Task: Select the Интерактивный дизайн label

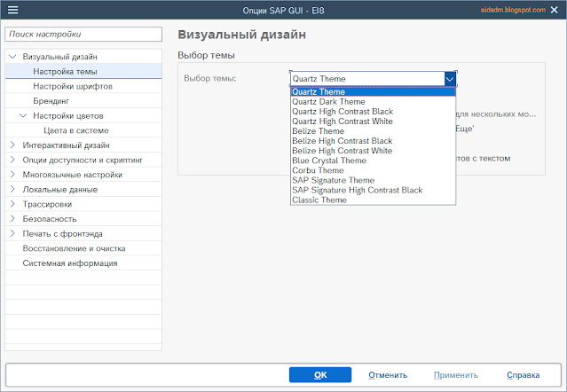Action: 67,145
